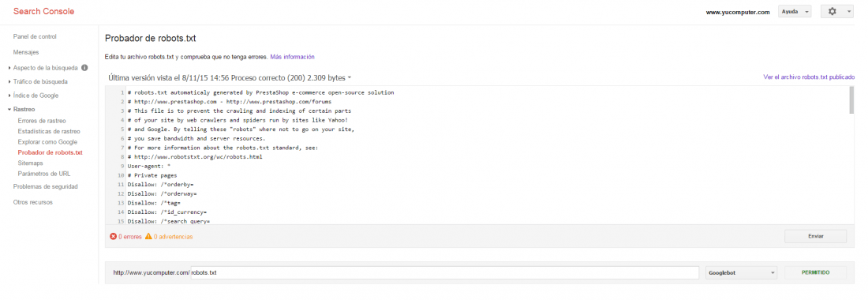Click the robots.txt editor scrollbar
The image size is (868, 300).
point(851,101)
